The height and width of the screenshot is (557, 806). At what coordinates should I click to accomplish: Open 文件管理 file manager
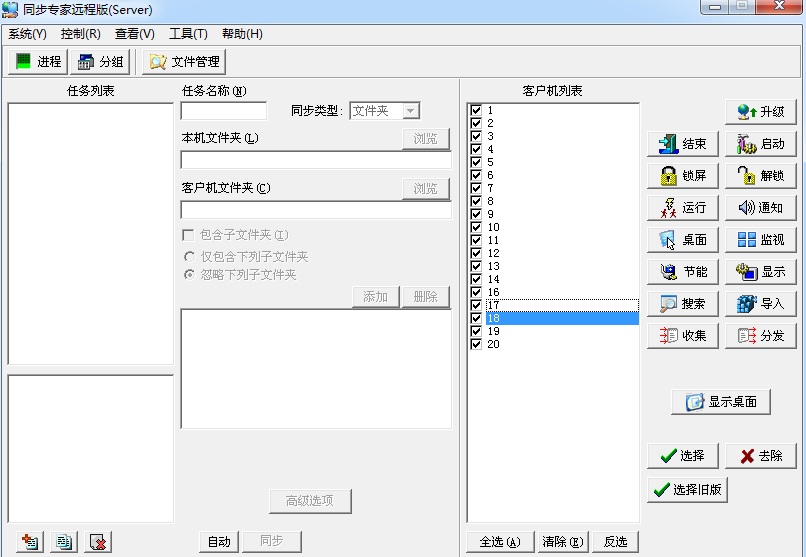(x=184, y=62)
